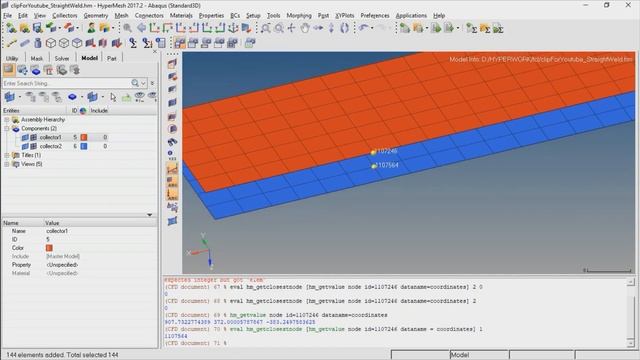This screenshot has width=640, height=360.
Task: Open the Connectors menu
Action: point(149,16)
